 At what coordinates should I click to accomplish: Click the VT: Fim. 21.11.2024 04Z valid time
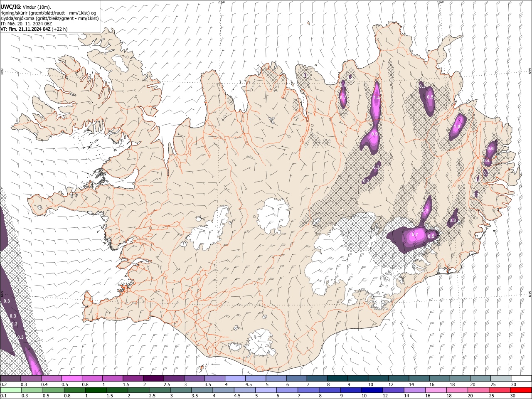[25, 29]
